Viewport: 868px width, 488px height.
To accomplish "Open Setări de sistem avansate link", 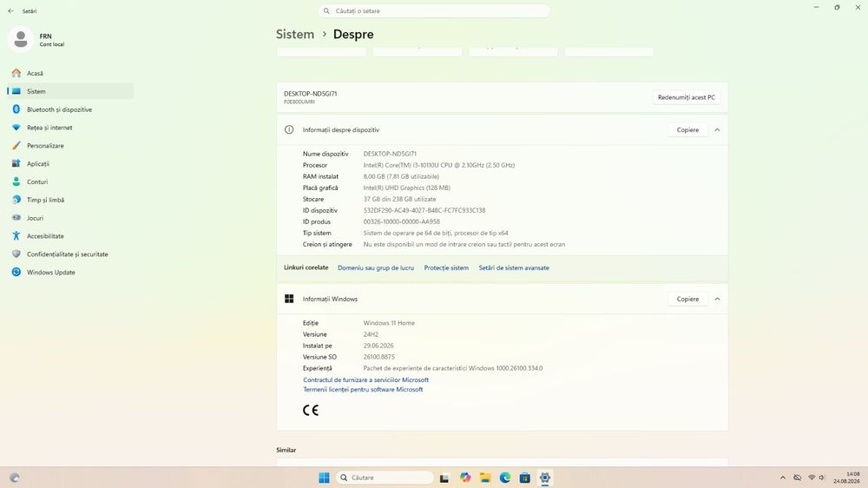I will coord(514,267).
